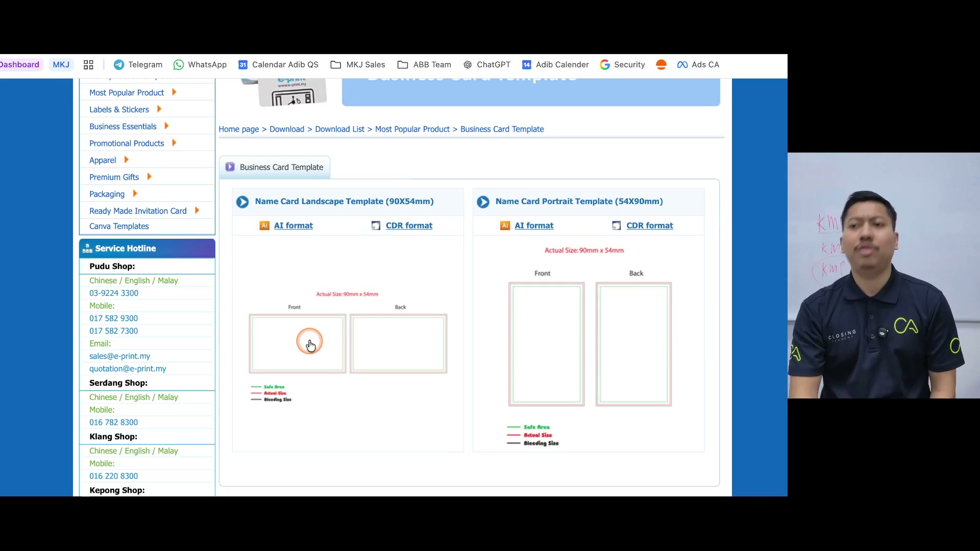The image size is (980, 551).
Task: Open the MKJ Sales bookmark folder
Action: click(x=358, y=65)
